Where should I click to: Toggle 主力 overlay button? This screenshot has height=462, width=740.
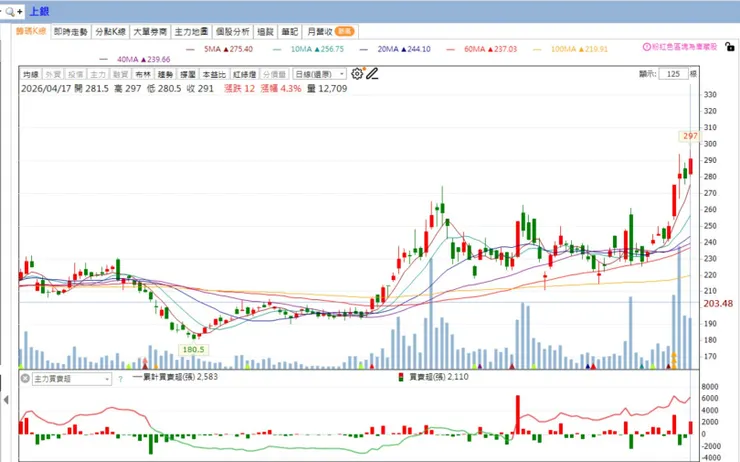[98, 75]
